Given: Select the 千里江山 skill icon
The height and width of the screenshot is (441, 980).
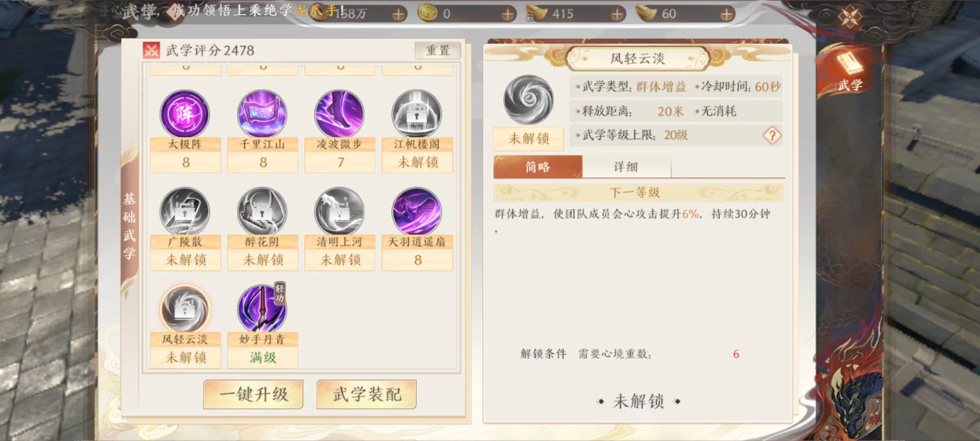Looking at the screenshot, I should tap(262, 114).
